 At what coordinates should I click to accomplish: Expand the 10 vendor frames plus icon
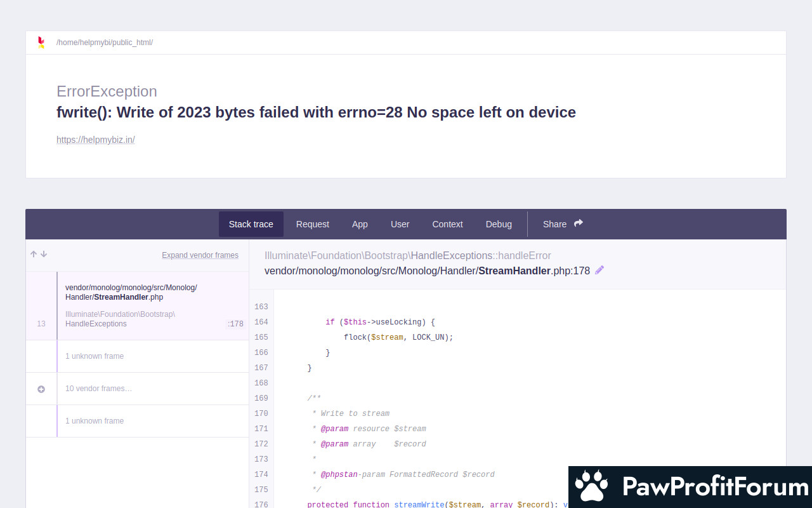pos(41,389)
